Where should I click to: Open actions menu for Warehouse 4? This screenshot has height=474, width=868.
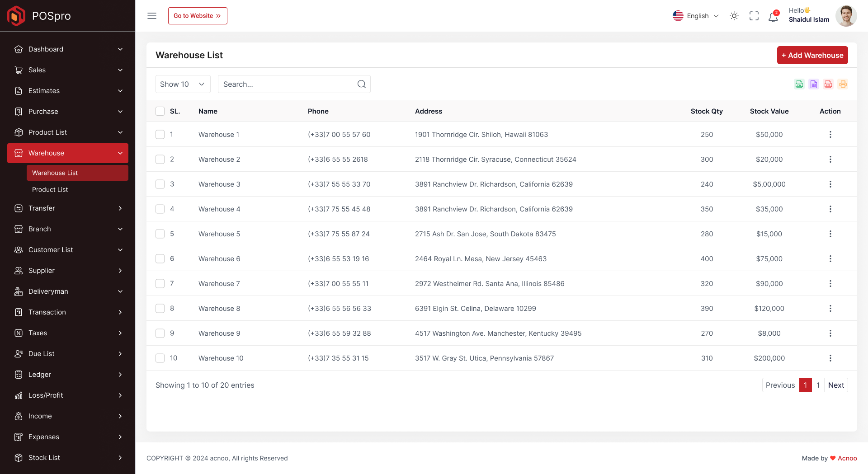pyautogui.click(x=830, y=209)
